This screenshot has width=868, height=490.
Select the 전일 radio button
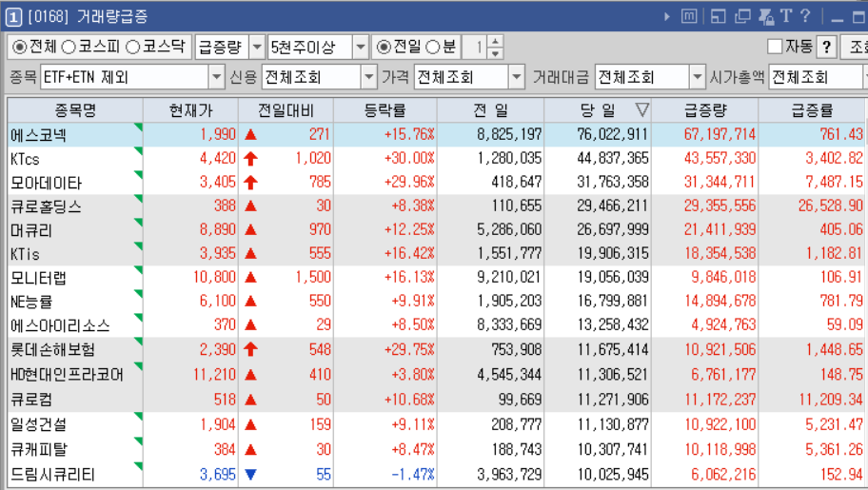point(384,47)
